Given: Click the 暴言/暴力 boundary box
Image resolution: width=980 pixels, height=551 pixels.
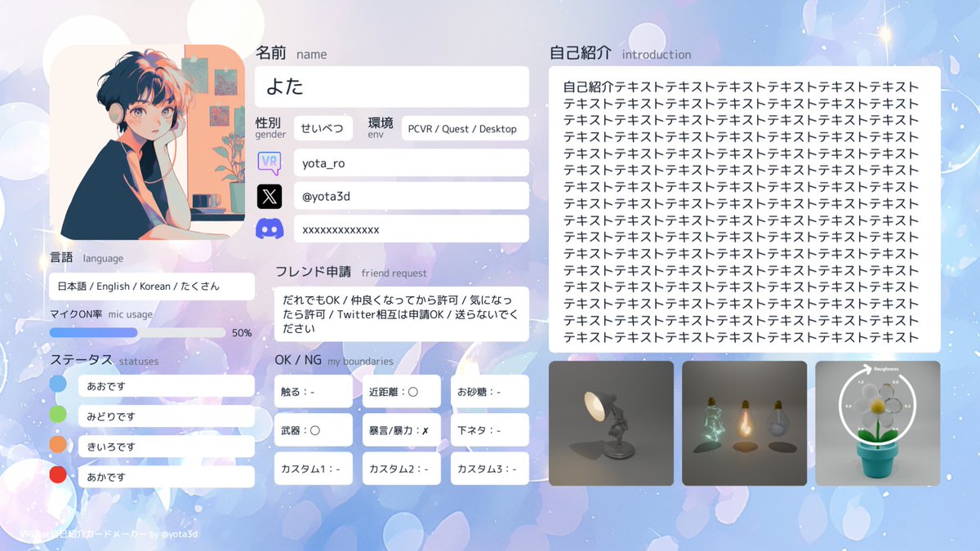Looking at the screenshot, I should point(402,430).
